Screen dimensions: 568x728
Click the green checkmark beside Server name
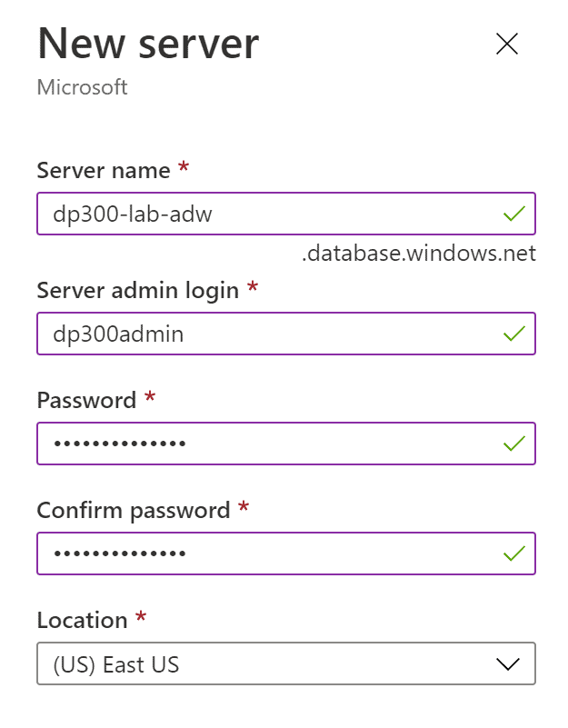click(x=512, y=214)
